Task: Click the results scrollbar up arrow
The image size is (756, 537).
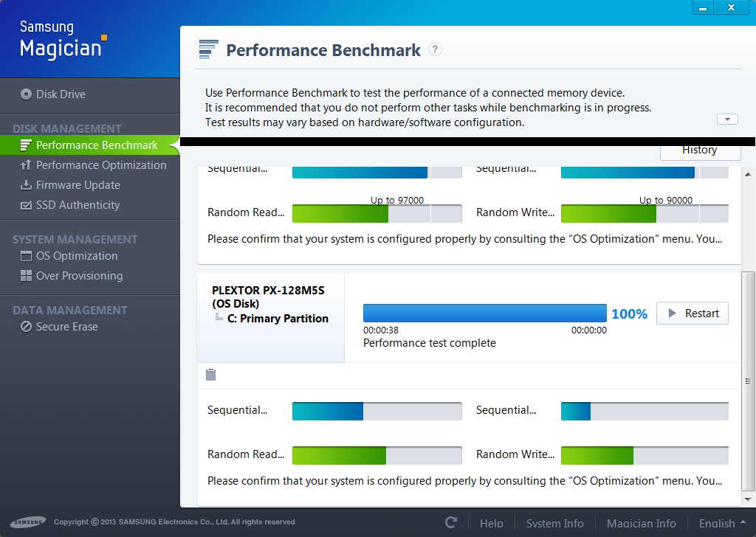Action: [x=748, y=174]
